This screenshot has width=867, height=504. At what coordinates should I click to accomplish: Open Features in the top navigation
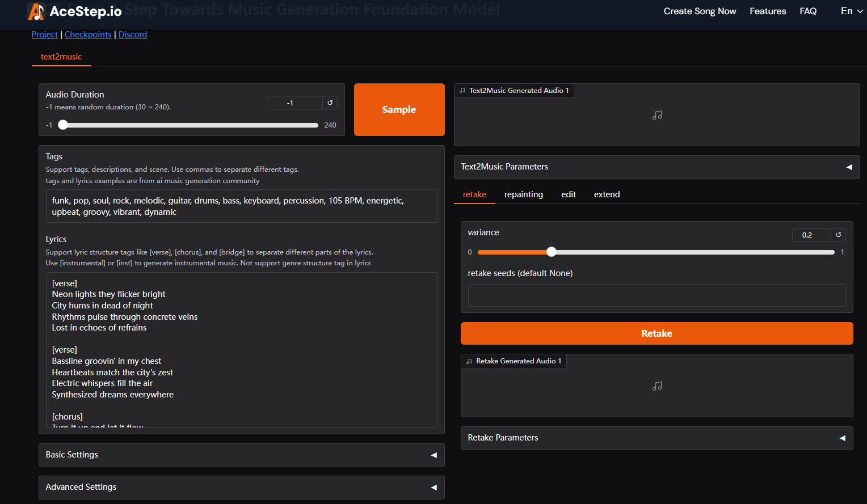tap(768, 11)
